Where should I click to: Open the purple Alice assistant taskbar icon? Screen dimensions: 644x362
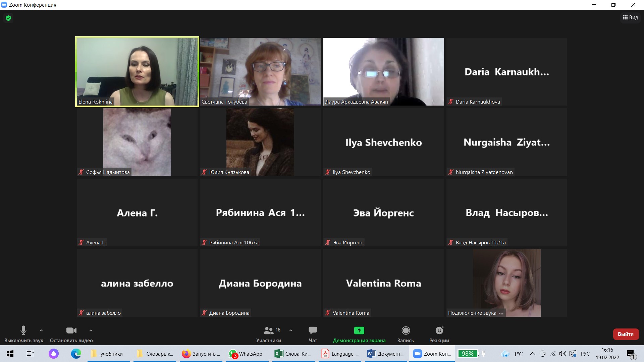[54, 354]
